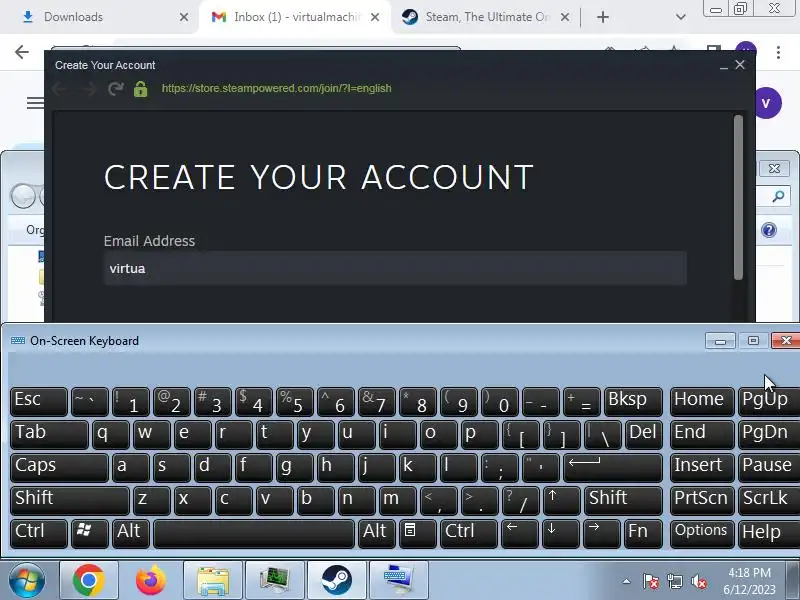This screenshot has width=800, height=600.
Task: Click the Steam page vertical scrollbar
Action: 738,198
